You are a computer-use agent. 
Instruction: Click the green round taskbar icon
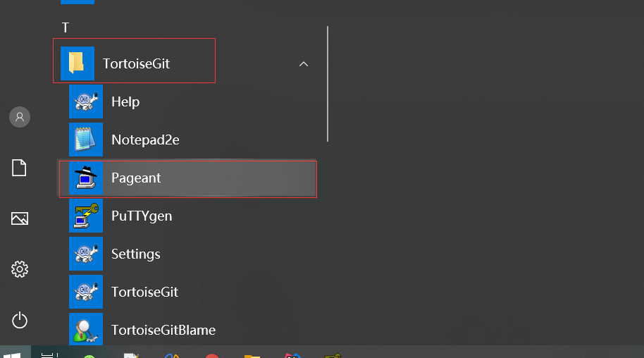[89, 355]
